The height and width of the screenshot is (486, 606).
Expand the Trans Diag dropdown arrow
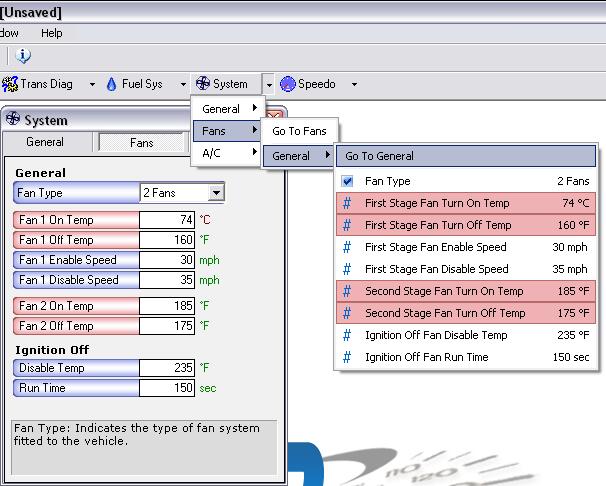[x=93, y=85]
